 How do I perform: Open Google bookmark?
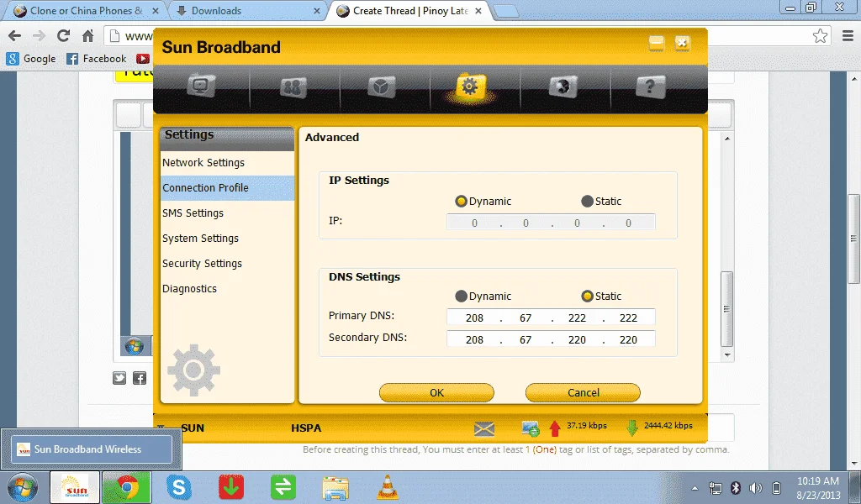pyautogui.click(x=31, y=59)
